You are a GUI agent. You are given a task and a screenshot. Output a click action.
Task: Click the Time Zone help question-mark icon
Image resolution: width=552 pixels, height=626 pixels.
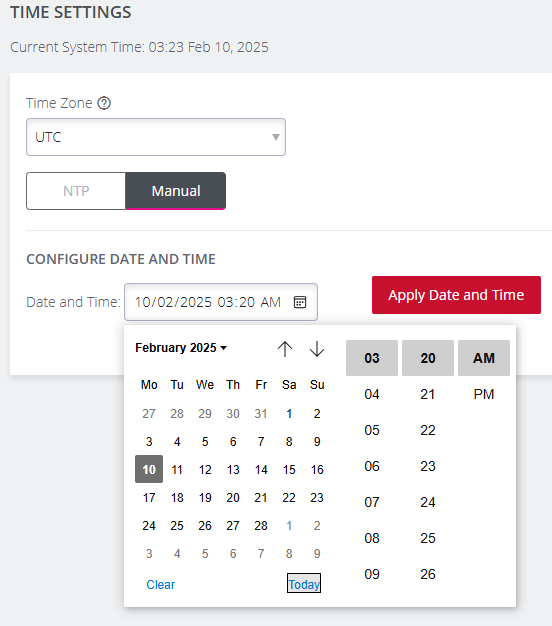[x=104, y=103]
